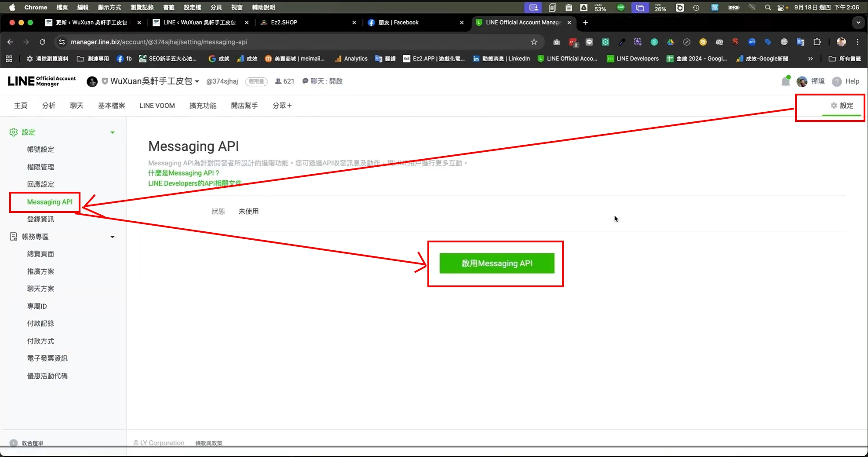Show more bookmarks with the chevron
Image resolution: width=868 pixels, height=457 pixels.
click(810, 58)
